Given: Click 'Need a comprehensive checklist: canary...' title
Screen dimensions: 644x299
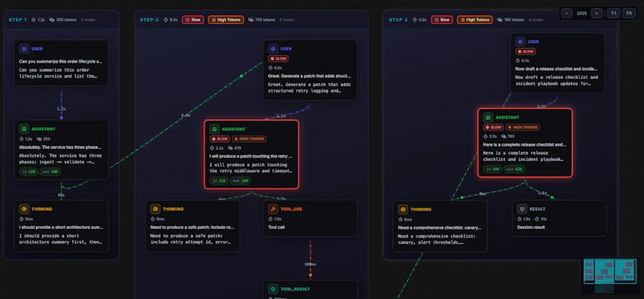Looking at the screenshot, I should pyautogui.click(x=440, y=227).
